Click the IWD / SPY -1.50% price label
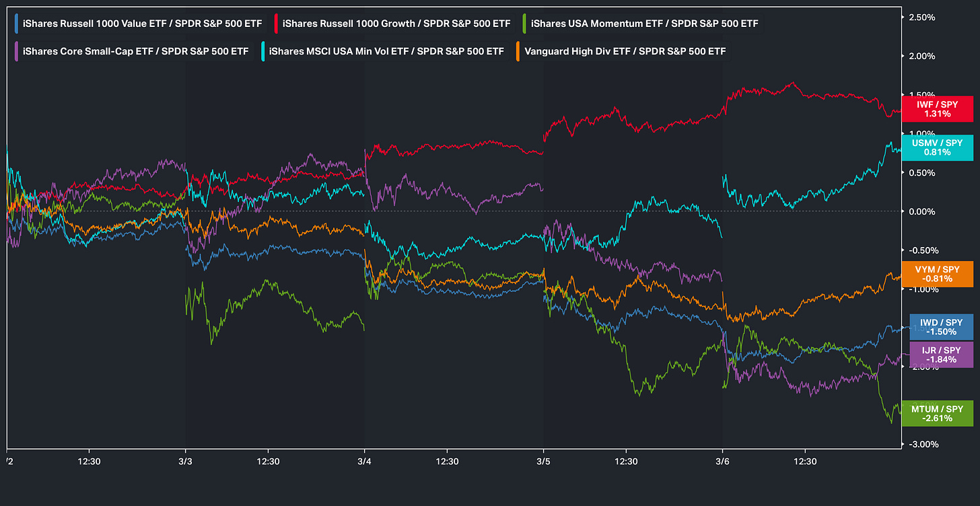This screenshot has height=506, width=980. click(x=940, y=327)
